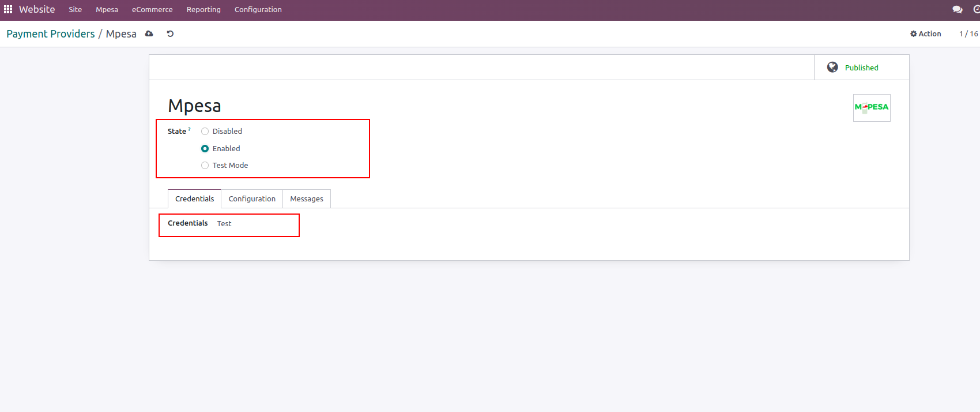Open the apps grid menu icon
The image size is (980, 412).
(8, 9)
